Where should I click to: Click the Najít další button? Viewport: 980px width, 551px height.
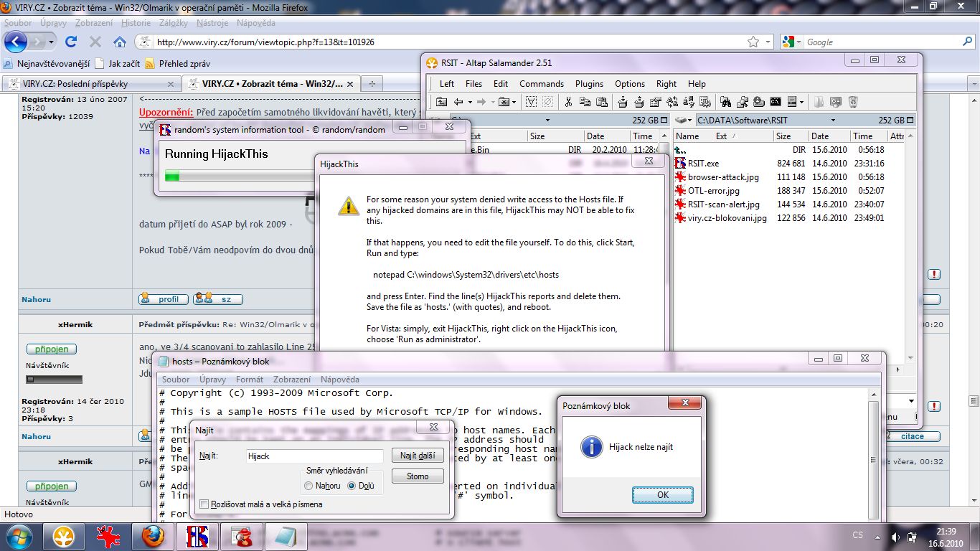(418, 456)
